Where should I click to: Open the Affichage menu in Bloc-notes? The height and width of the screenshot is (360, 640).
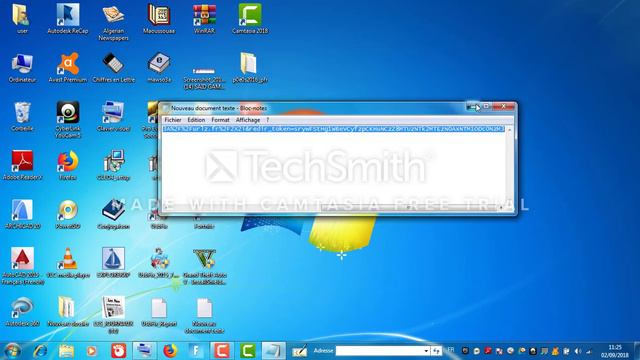tap(248, 120)
